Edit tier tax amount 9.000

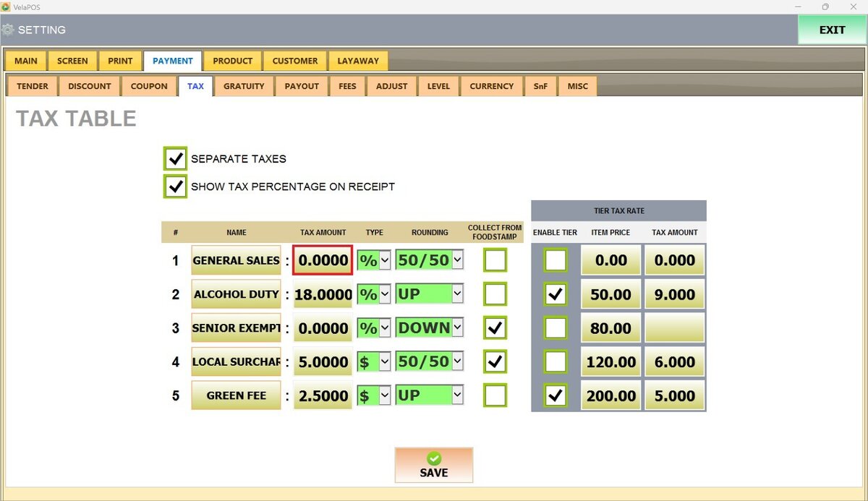[x=674, y=294]
